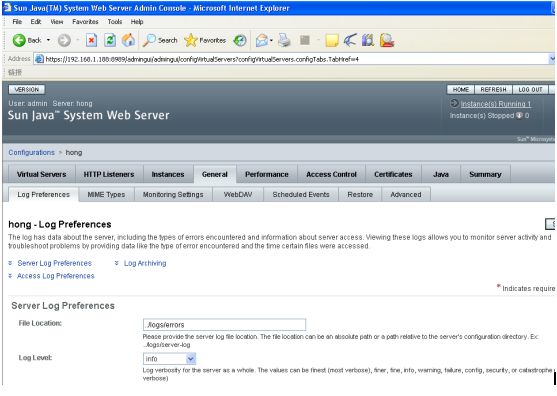This screenshot has width=557, height=396.
Task: Switch to the Access Control tab
Action: 331,174
